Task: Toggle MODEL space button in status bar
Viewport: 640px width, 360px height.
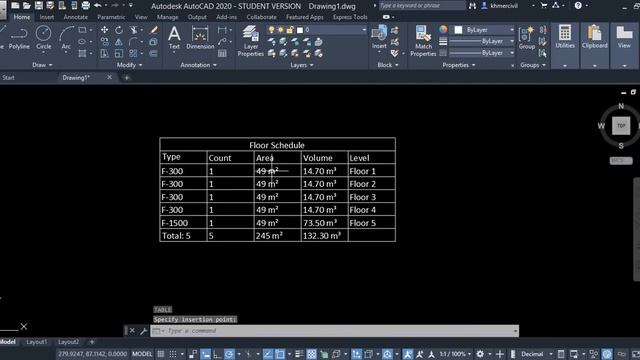Action: (142, 354)
